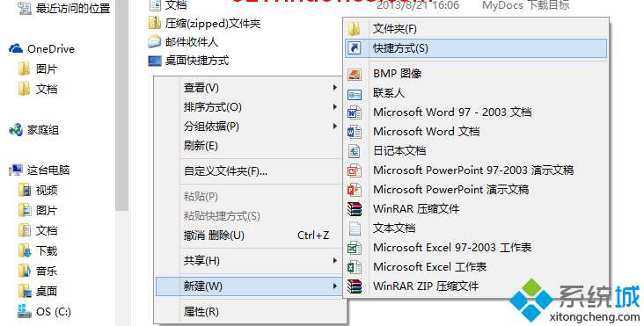This screenshot has height=326, width=644.
Task: Select Microsoft Word 文档 label
Action: (427, 132)
